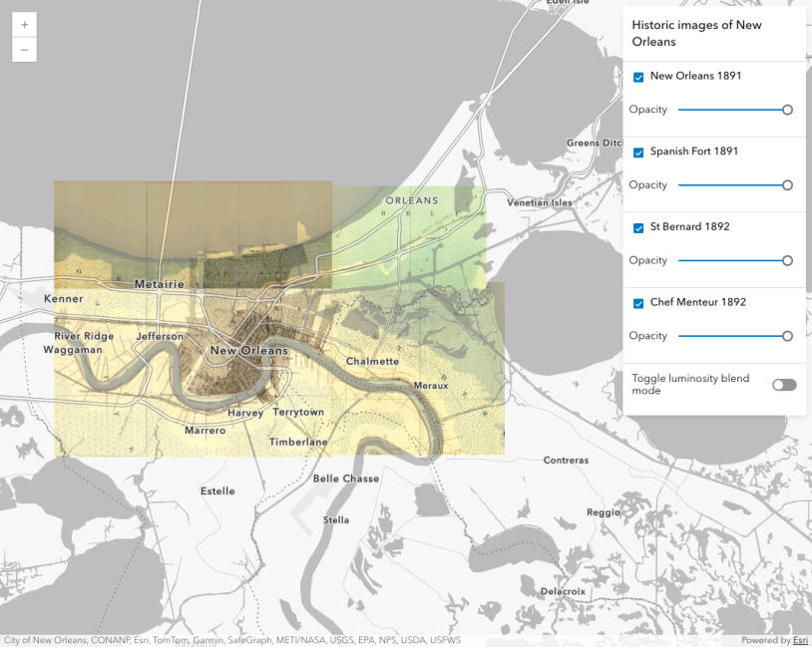Click the Metairie map label
The width and height of the screenshot is (812, 647).
[160, 284]
